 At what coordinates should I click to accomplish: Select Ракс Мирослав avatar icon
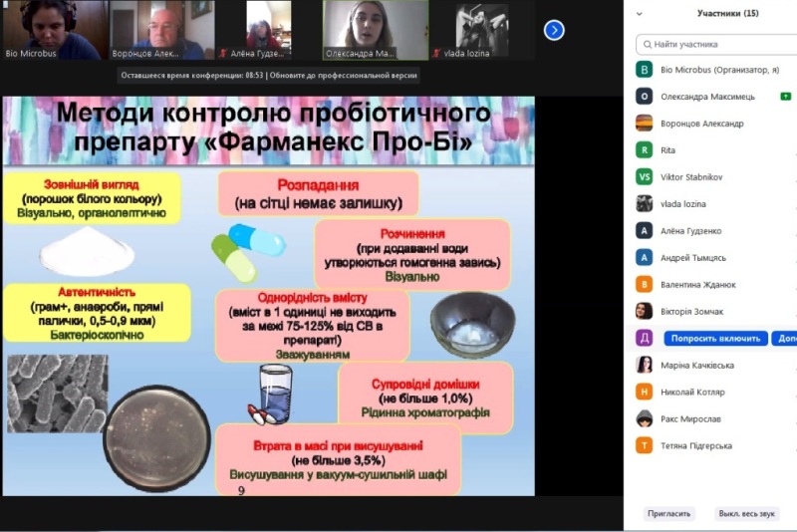(x=644, y=418)
